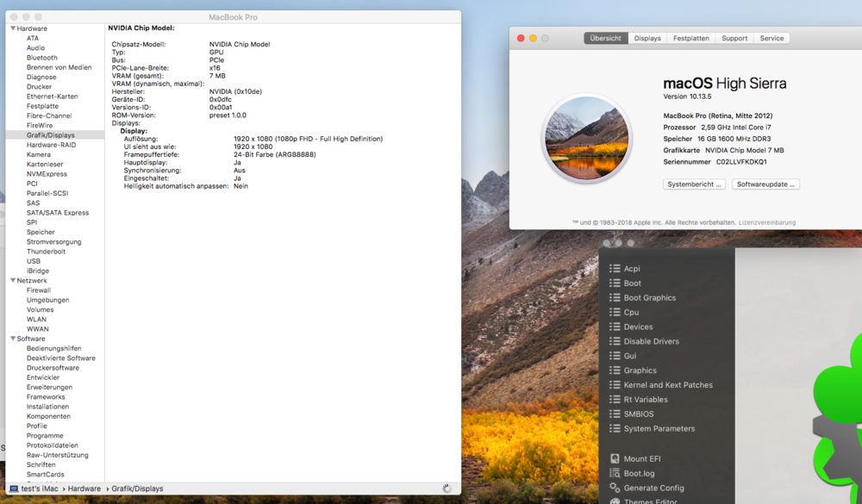This screenshot has width=862, height=504.
Task: Click the Generate Config gears icon
Action: [615, 488]
